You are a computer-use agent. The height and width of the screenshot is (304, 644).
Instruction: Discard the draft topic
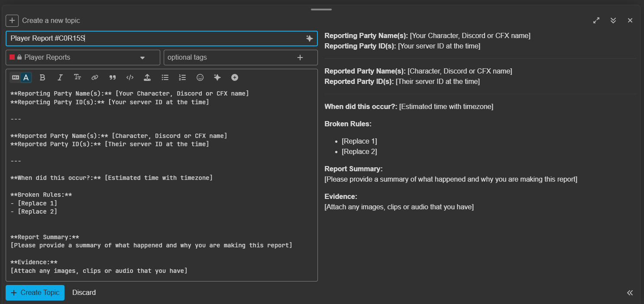[84, 293]
